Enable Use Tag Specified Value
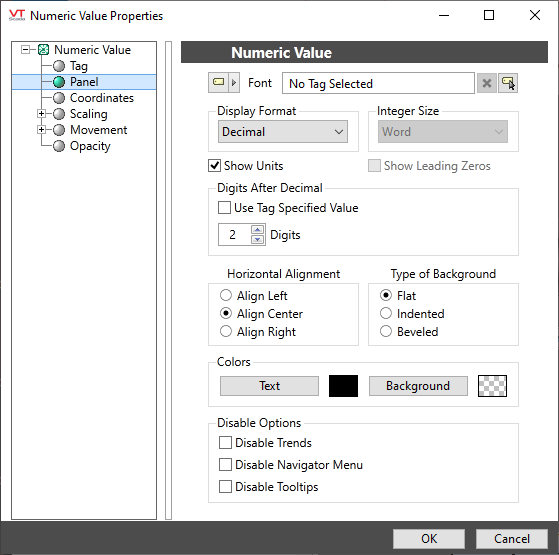559x555 pixels. point(224,208)
